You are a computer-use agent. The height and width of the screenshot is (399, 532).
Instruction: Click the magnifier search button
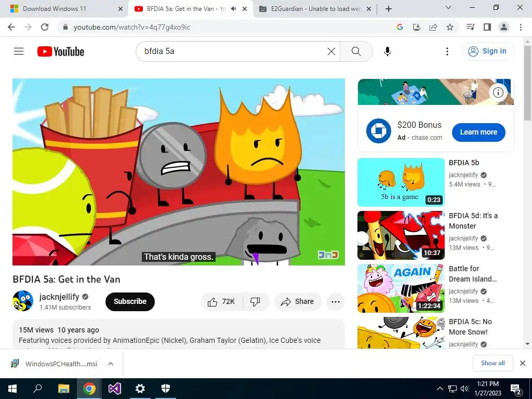tap(356, 51)
